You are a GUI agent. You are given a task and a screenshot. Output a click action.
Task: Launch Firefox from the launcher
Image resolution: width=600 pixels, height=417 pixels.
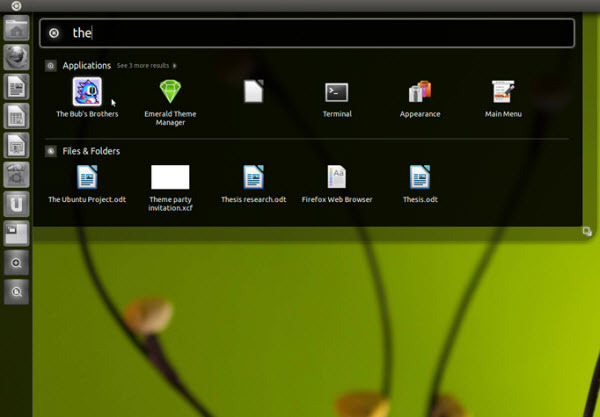pos(16,58)
